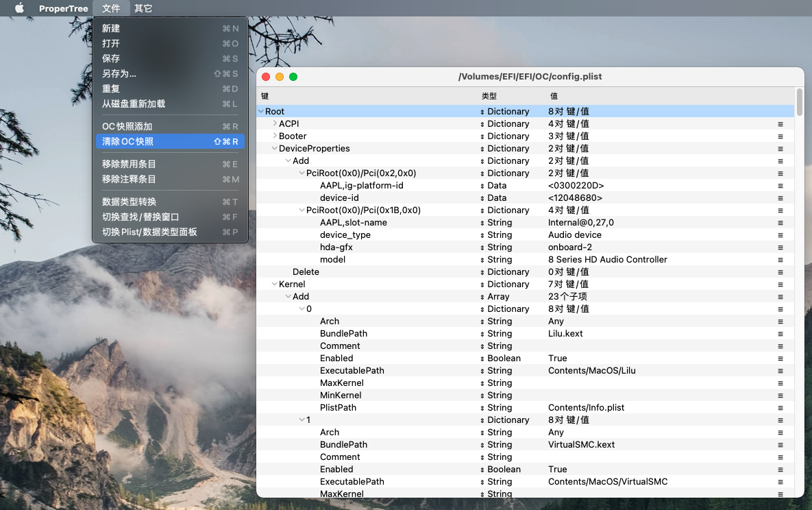
Task: Click the 类型 column header
Action: point(489,96)
